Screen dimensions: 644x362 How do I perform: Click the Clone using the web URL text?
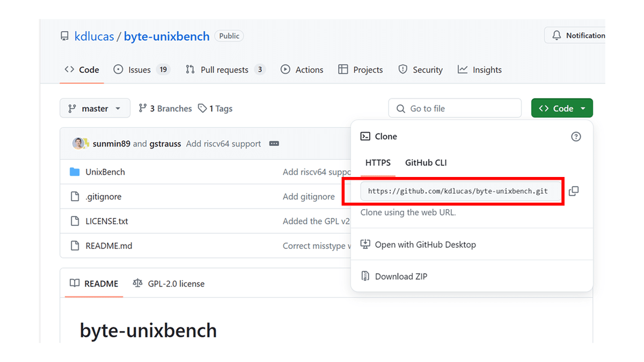[x=408, y=212]
